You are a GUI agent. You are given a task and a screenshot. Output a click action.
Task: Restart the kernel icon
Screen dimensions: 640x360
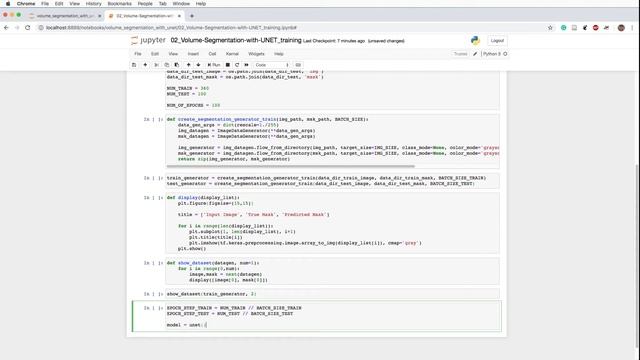tap(237, 65)
